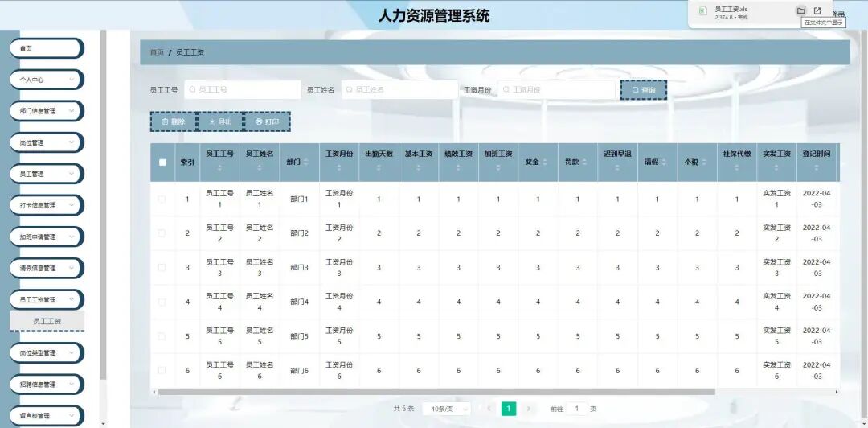Check the row with 员工工号1

point(162,199)
